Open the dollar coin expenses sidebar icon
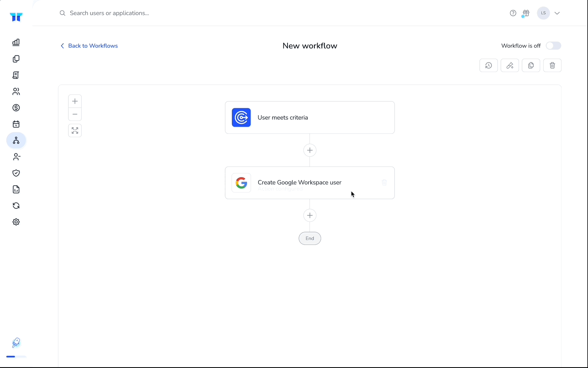The height and width of the screenshot is (368, 588). [16, 108]
